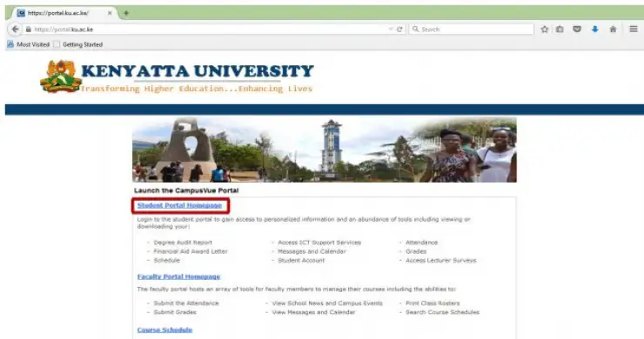Click 'Submit the Attendance' item
644x339 pixels.
click(x=186, y=303)
